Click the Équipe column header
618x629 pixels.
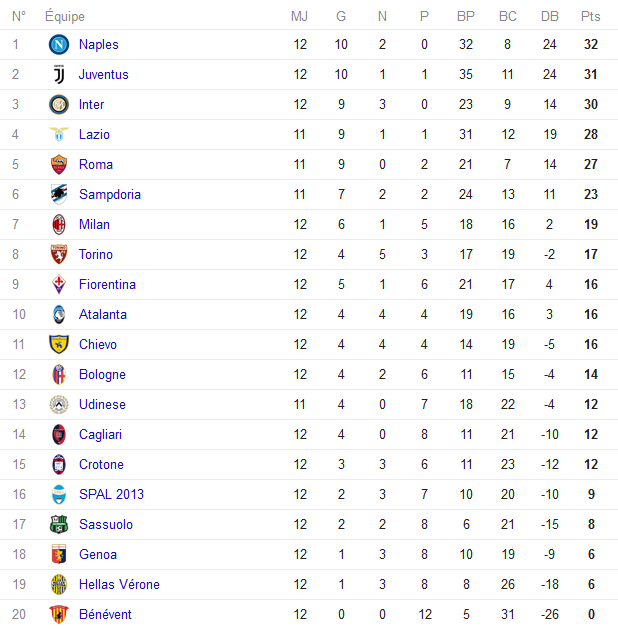(x=65, y=16)
